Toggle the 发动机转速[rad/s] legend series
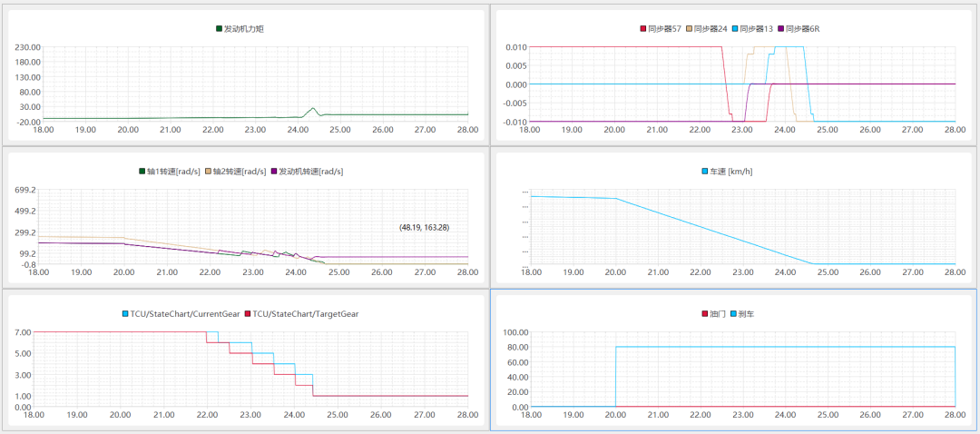 [x=307, y=172]
